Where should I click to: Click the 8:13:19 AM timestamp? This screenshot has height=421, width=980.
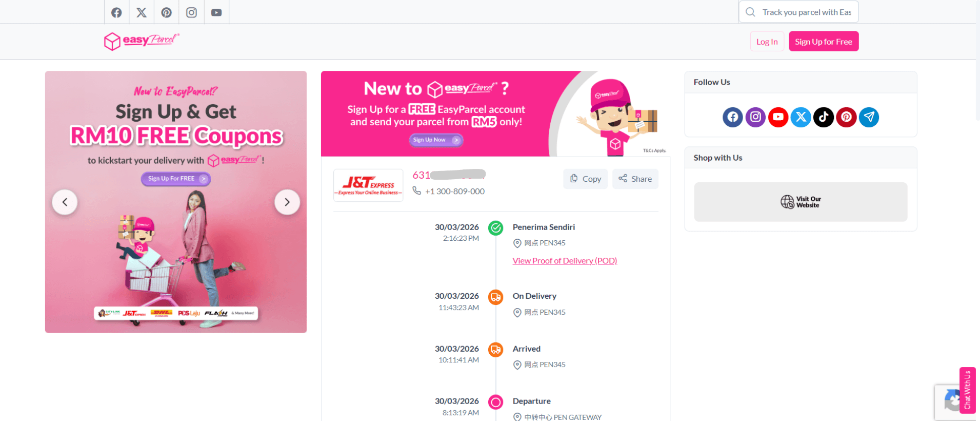[x=461, y=412]
